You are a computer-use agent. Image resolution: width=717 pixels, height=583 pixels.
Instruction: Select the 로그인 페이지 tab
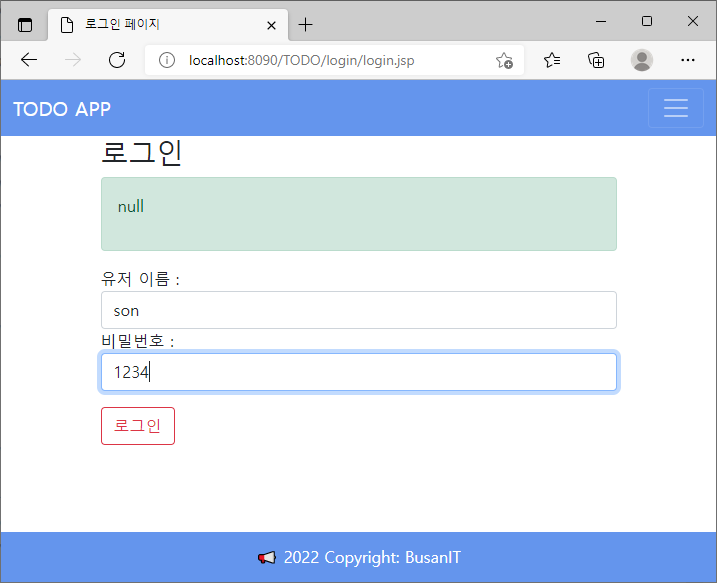[x=168, y=25]
